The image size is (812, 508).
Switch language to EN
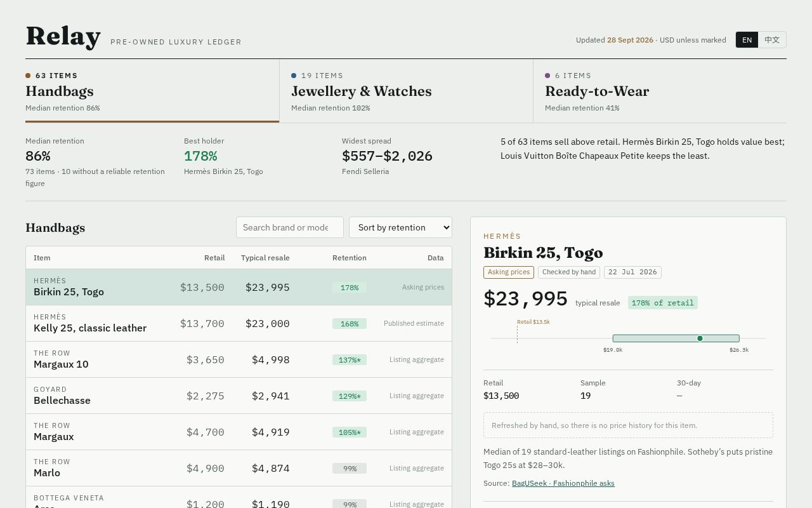(x=747, y=40)
